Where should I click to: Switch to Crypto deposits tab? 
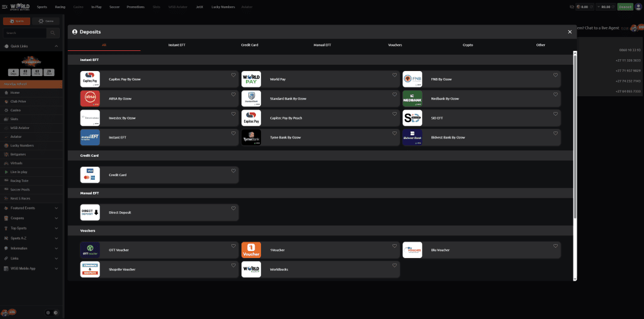(468, 45)
